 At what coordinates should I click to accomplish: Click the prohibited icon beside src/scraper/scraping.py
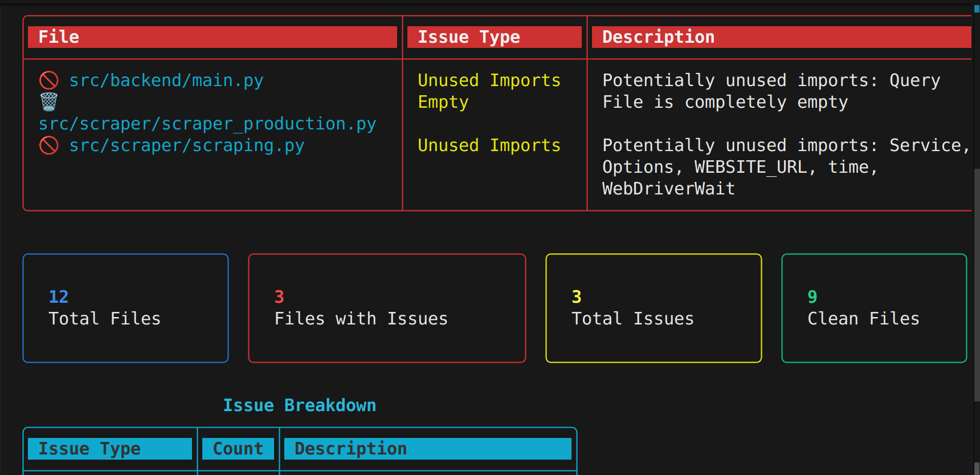click(x=49, y=145)
